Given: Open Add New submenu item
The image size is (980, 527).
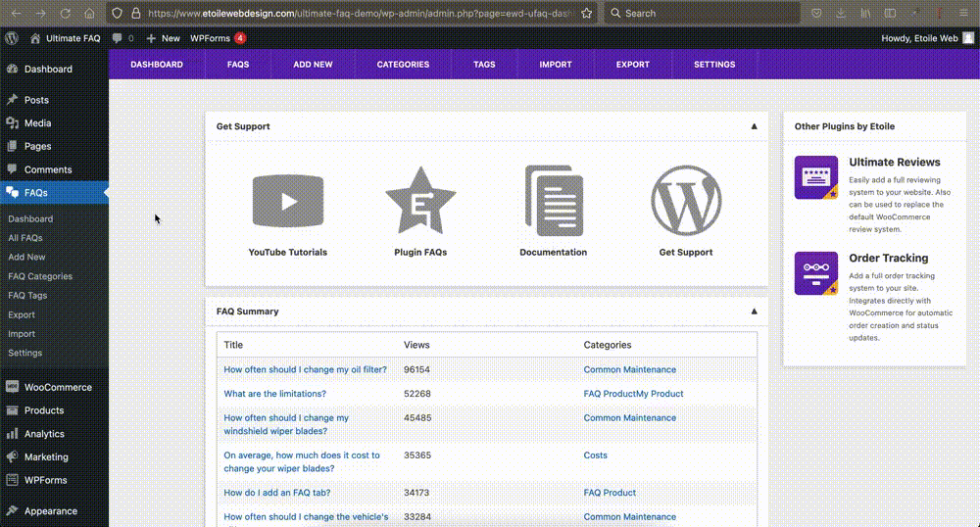Looking at the screenshot, I should pyautogui.click(x=26, y=257).
